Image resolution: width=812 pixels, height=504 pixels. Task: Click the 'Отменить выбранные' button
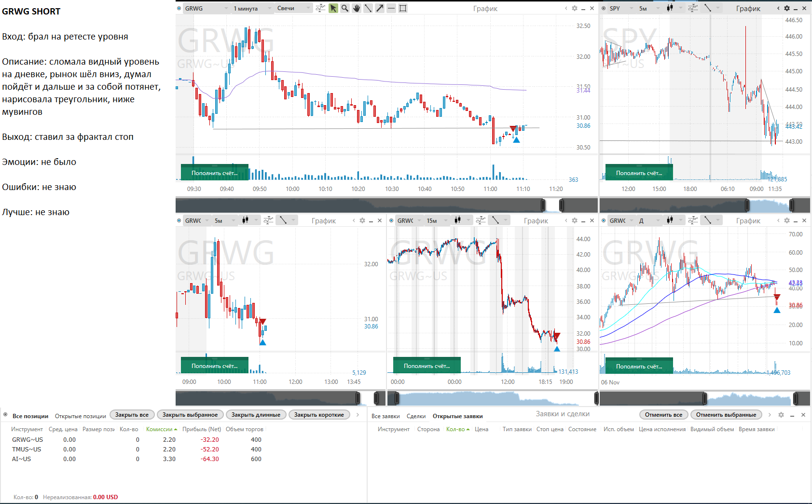pos(726,415)
